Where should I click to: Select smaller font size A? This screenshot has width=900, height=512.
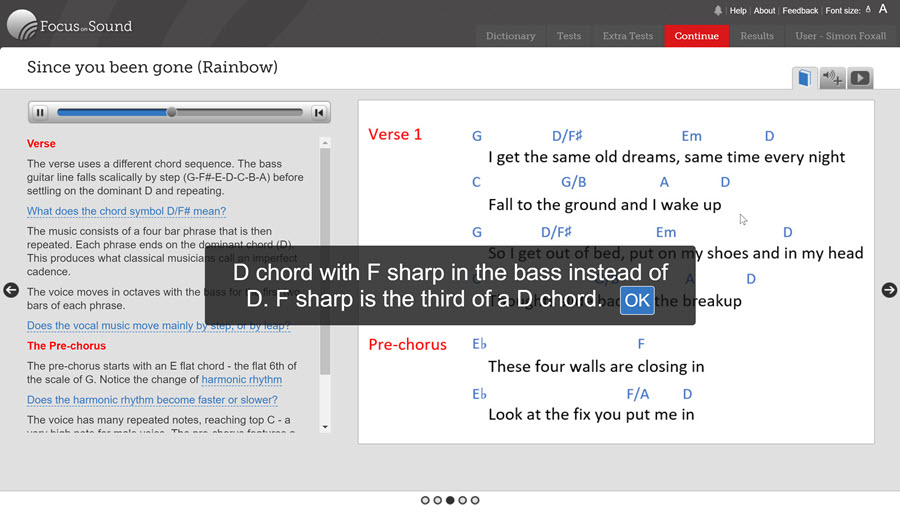pos(868,10)
